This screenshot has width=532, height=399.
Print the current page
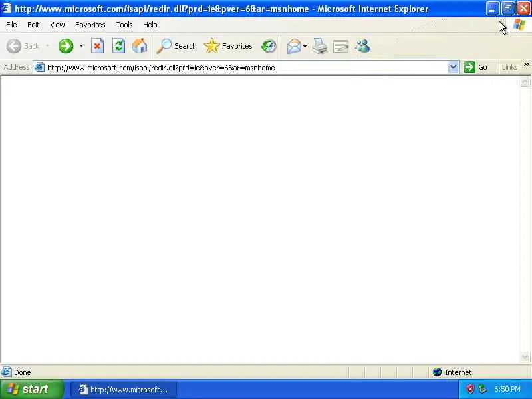[320, 46]
